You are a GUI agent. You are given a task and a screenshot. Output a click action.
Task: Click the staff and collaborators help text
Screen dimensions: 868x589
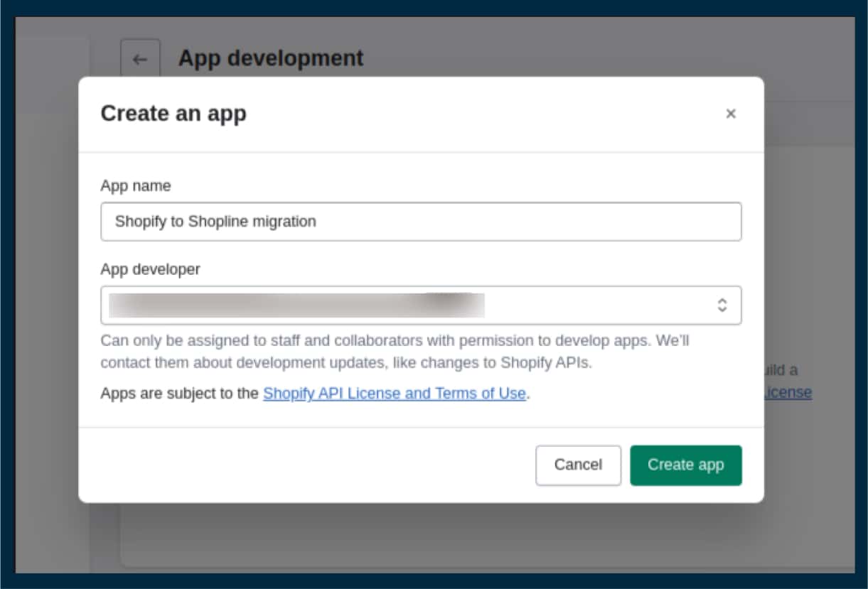click(395, 352)
